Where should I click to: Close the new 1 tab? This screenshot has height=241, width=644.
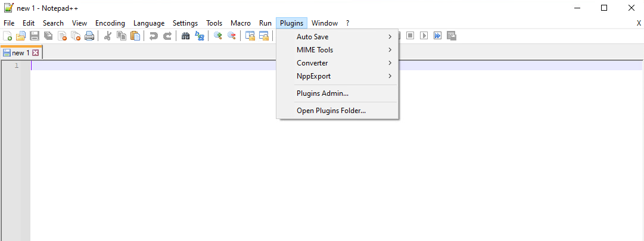[35, 52]
